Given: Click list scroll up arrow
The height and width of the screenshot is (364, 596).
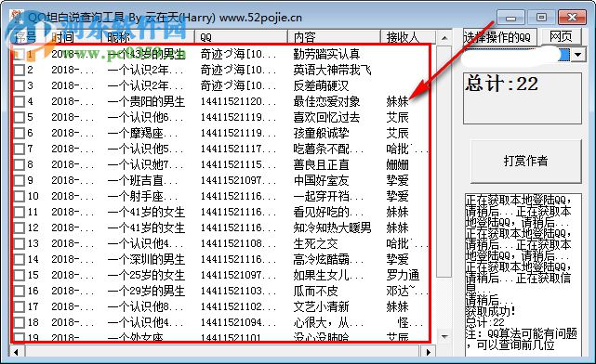Looking at the screenshot, I should point(444,37).
